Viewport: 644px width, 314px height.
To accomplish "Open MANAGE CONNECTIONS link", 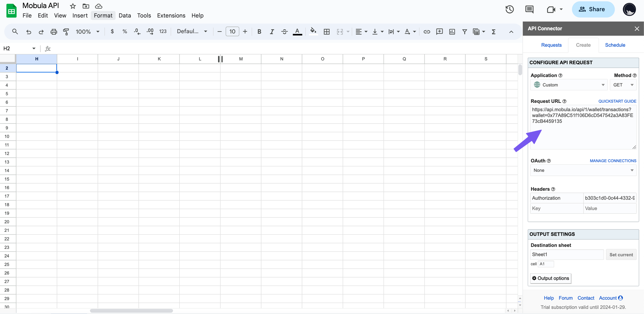I will [613, 161].
